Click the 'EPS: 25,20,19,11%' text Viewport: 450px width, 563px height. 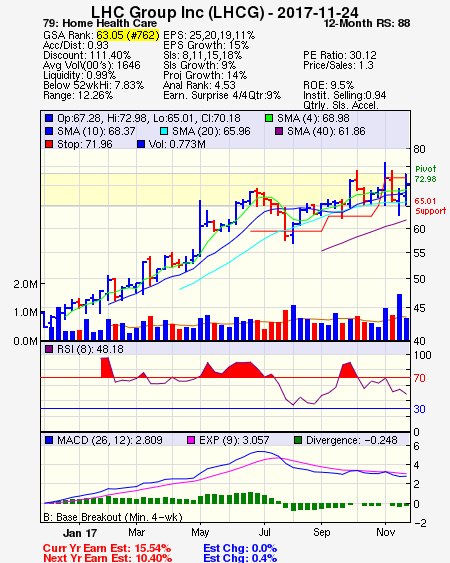[209, 35]
